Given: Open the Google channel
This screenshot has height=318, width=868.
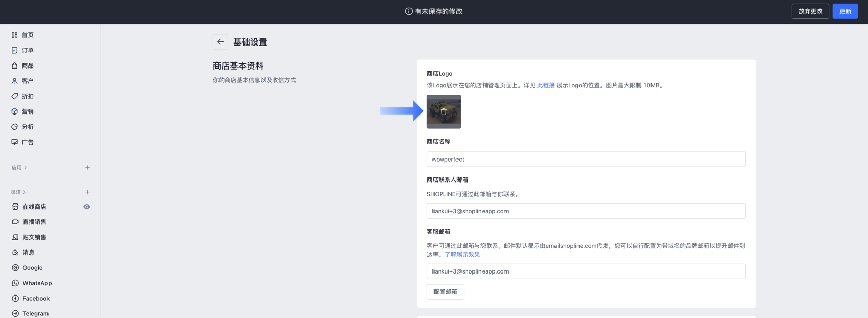Looking at the screenshot, I should (x=32, y=268).
